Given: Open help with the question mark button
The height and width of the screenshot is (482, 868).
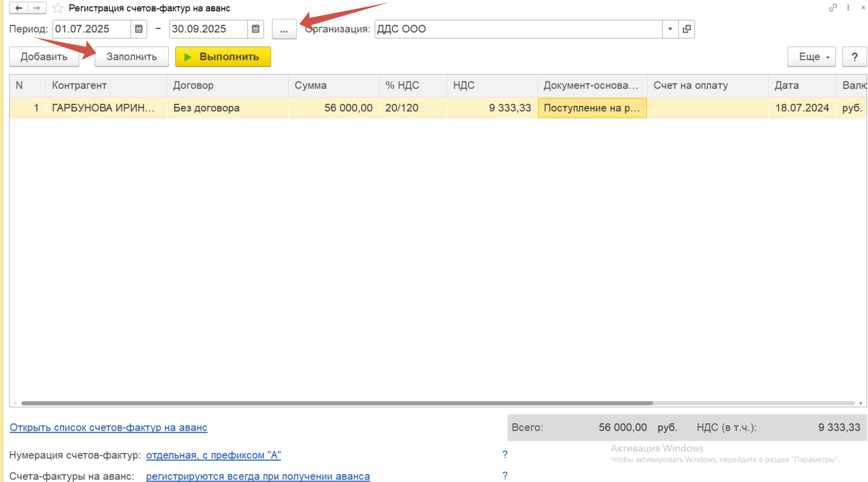Looking at the screenshot, I should point(854,57).
